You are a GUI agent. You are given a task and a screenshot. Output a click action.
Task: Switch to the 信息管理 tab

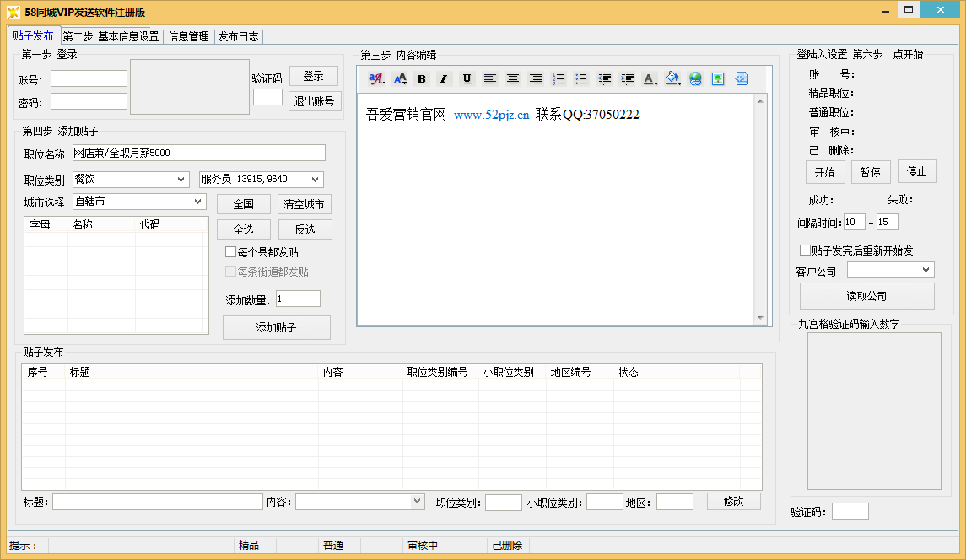tap(188, 36)
